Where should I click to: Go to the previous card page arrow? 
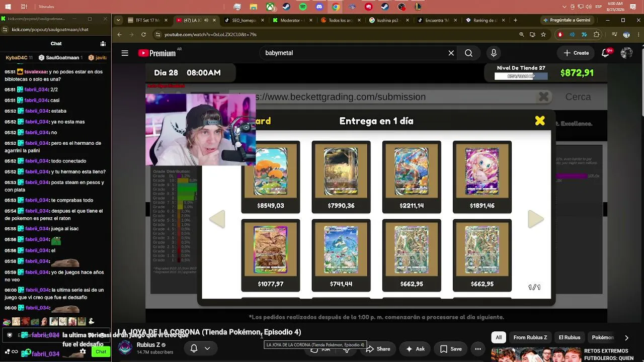(217, 219)
